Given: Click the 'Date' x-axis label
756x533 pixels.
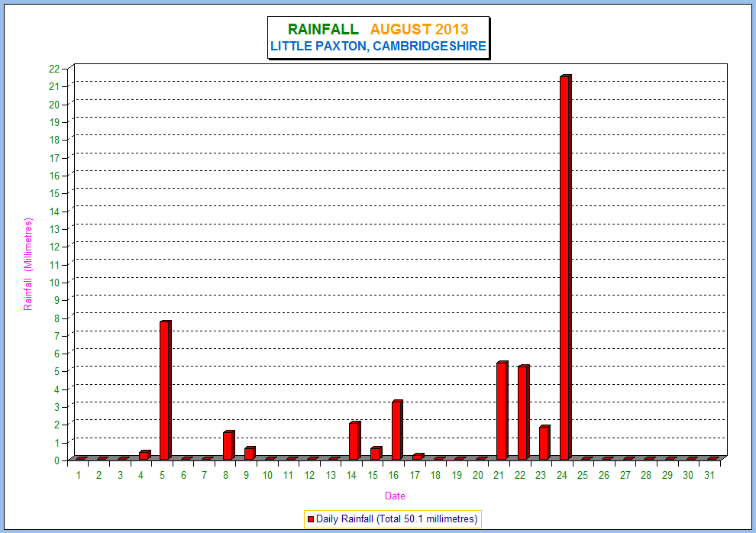Looking at the screenshot, I should (394, 496).
